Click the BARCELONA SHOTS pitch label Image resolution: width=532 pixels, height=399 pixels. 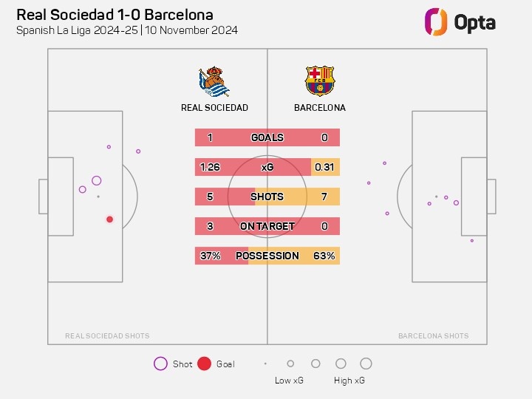click(x=433, y=336)
